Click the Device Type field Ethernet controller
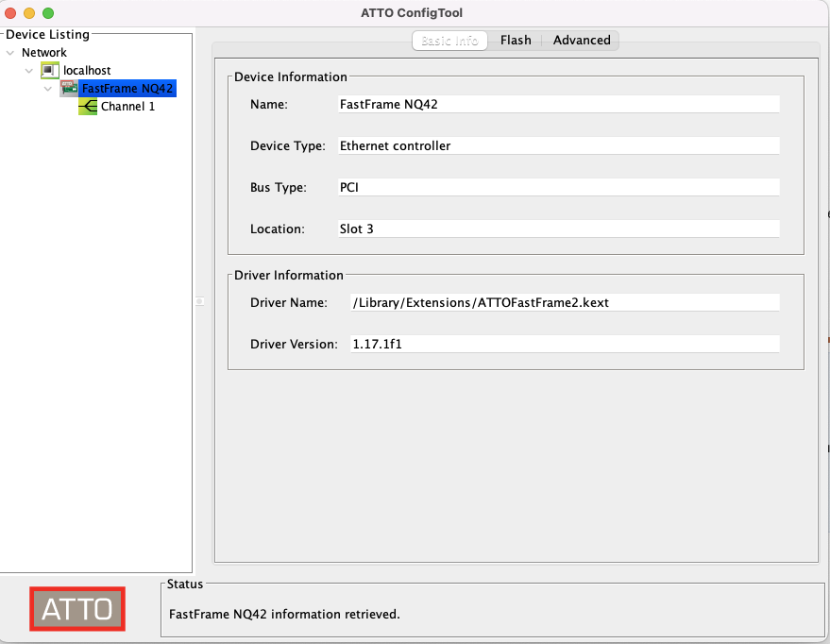This screenshot has width=830, height=644. tap(558, 145)
